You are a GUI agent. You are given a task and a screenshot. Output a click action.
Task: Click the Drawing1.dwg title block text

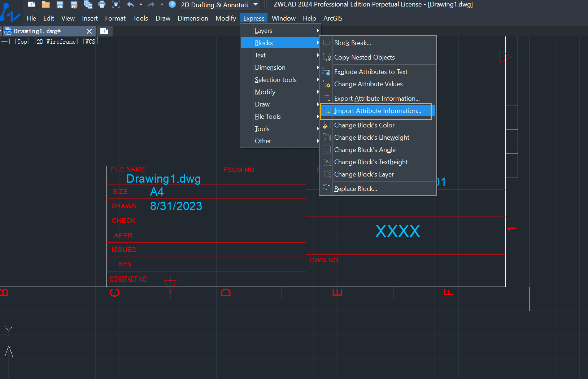(x=164, y=179)
